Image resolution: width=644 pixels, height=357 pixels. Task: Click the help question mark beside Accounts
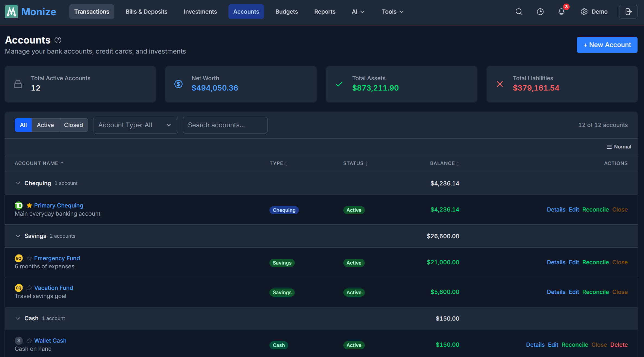pos(58,40)
